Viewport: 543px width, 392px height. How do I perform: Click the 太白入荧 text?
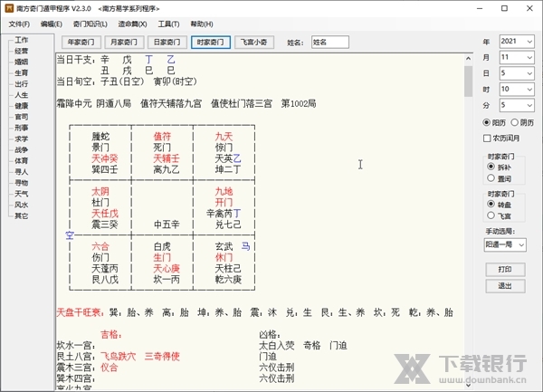click(x=277, y=345)
